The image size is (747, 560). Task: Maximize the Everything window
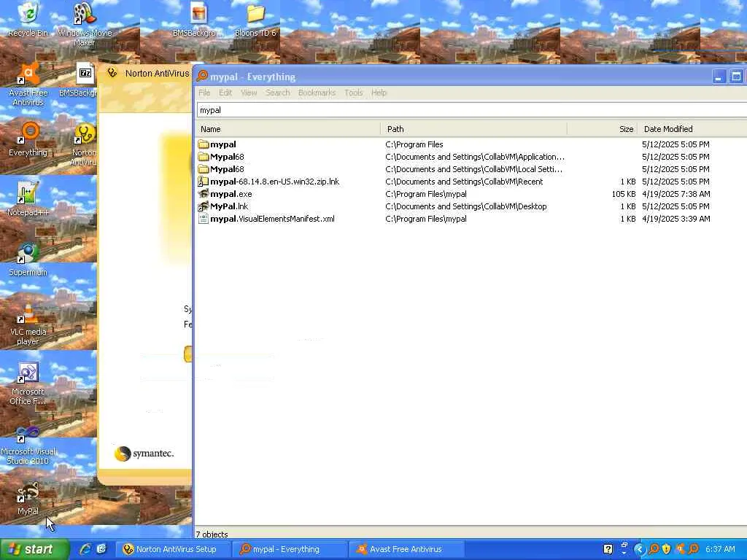click(x=736, y=76)
